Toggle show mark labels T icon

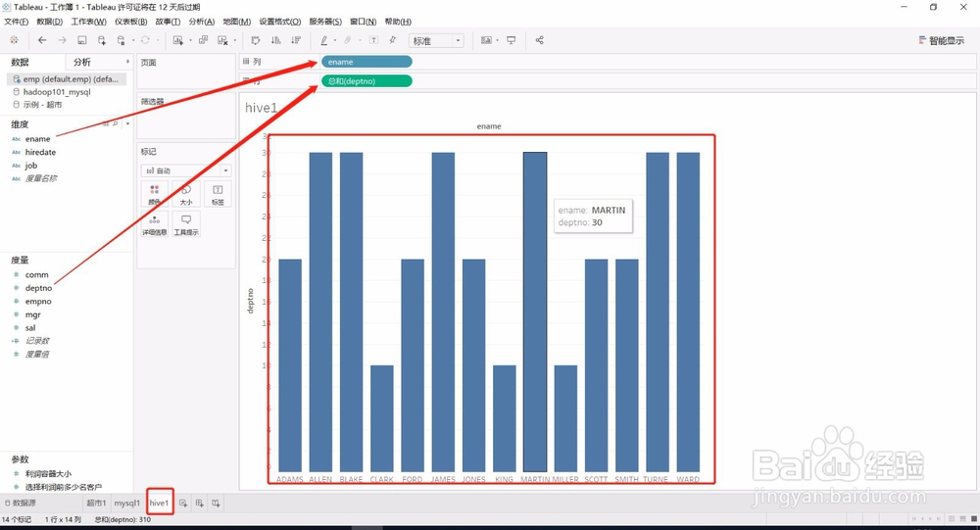(373, 40)
